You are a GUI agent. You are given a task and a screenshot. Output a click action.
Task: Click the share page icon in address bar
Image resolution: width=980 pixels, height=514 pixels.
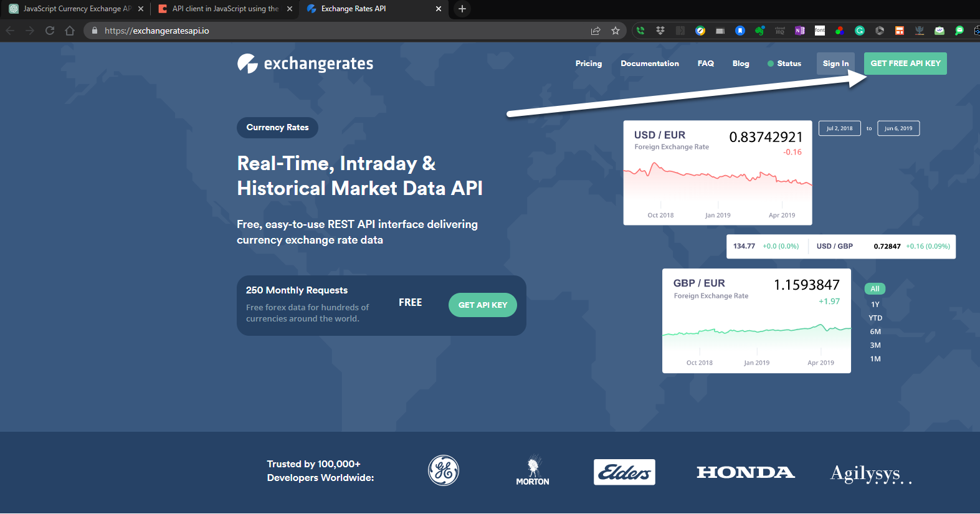point(596,31)
